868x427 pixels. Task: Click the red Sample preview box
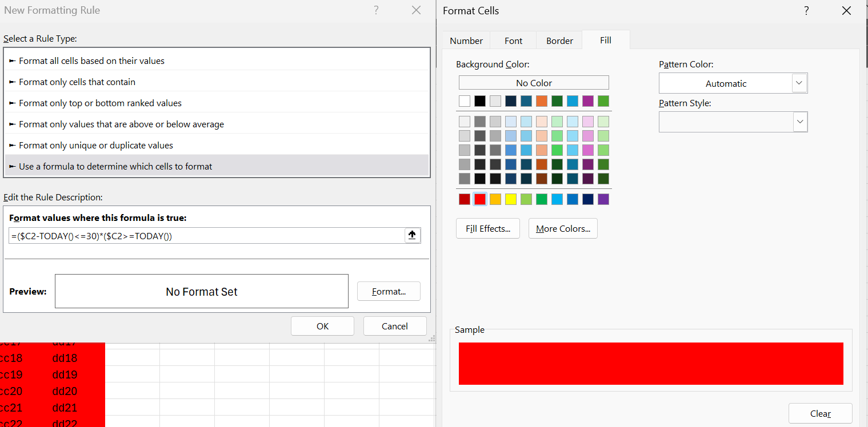pos(651,364)
